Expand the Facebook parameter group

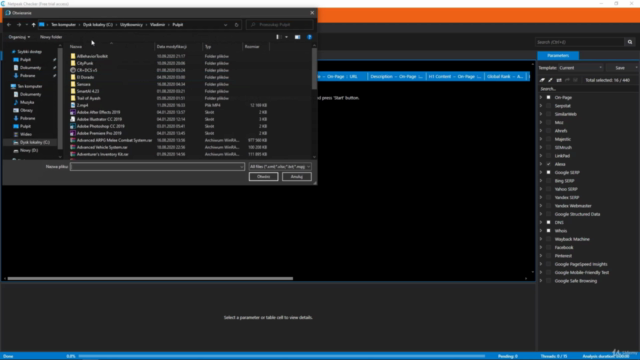coord(541,247)
